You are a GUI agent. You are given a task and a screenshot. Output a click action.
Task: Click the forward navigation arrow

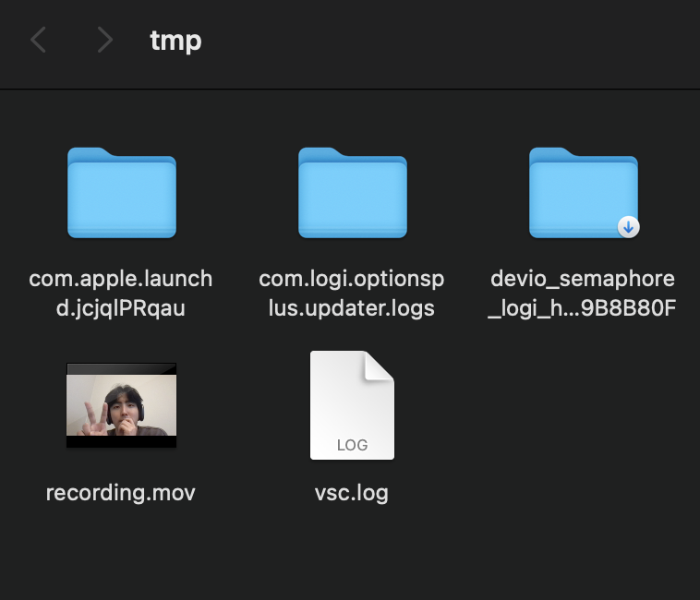pyautogui.click(x=104, y=40)
